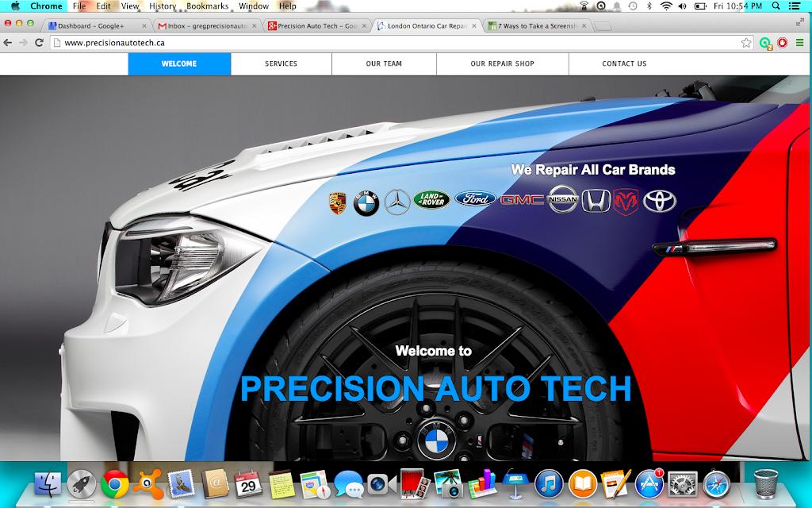Screen dimensions: 812x508
Task: Open Finder from the Dock
Action: point(48,484)
